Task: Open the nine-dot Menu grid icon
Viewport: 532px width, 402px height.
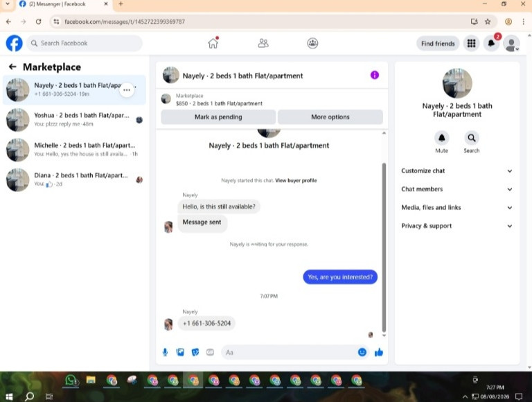Action: [x=471, y=44]
